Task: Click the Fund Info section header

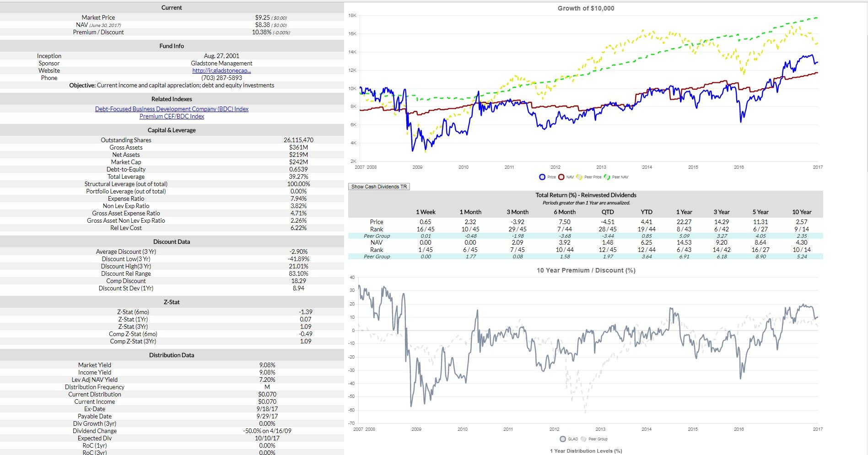Action: [172, 46]
